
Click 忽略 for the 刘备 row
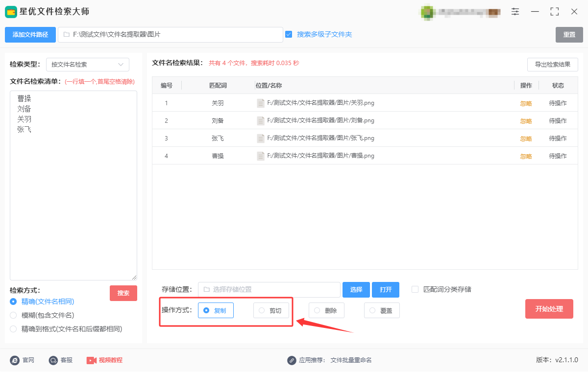click(x=526, y=121)
